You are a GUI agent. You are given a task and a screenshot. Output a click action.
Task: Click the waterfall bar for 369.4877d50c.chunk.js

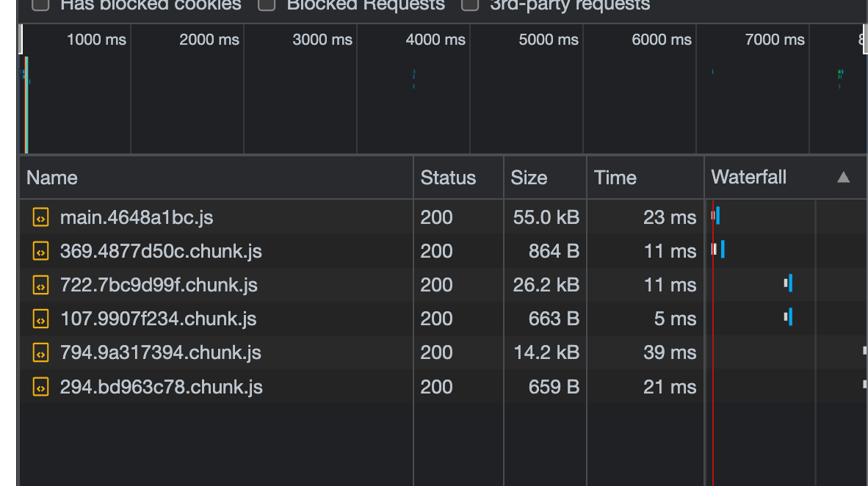click(x=718, y=249)
